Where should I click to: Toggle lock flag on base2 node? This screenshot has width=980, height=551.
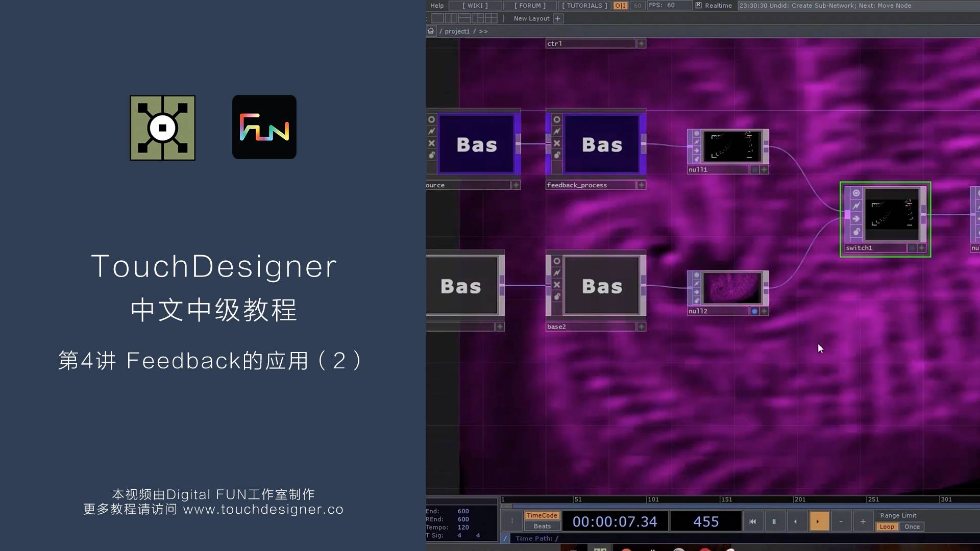tap(557, 296)
